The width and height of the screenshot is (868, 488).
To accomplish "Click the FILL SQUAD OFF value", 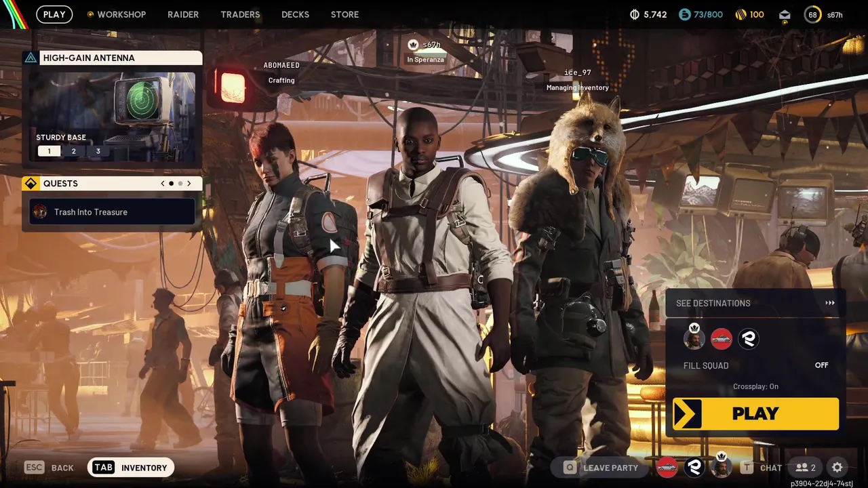I will pyautogui.click(x=821, y=365).
